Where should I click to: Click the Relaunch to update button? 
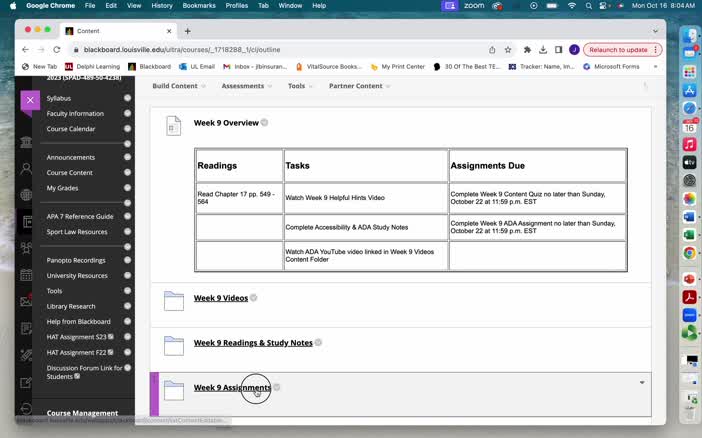[x=618, y=50]
